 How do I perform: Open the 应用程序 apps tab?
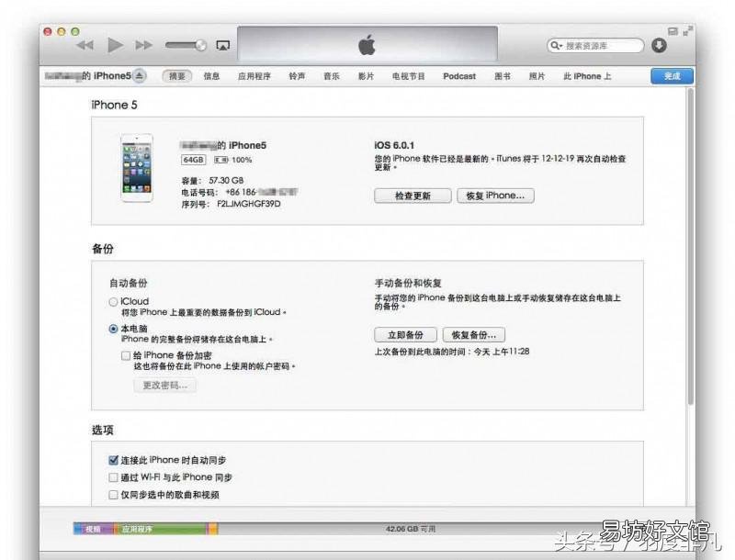(254, 76)
